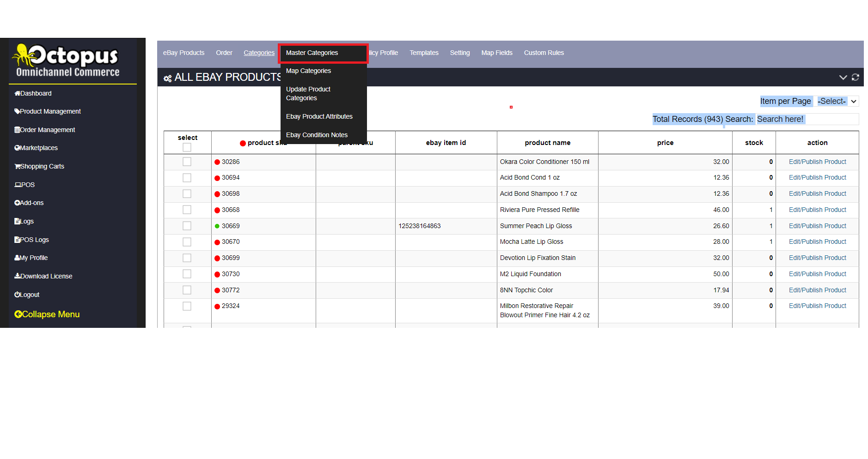Check the box for SKU 30286
The image size is (868, 459).
point(187,162)
